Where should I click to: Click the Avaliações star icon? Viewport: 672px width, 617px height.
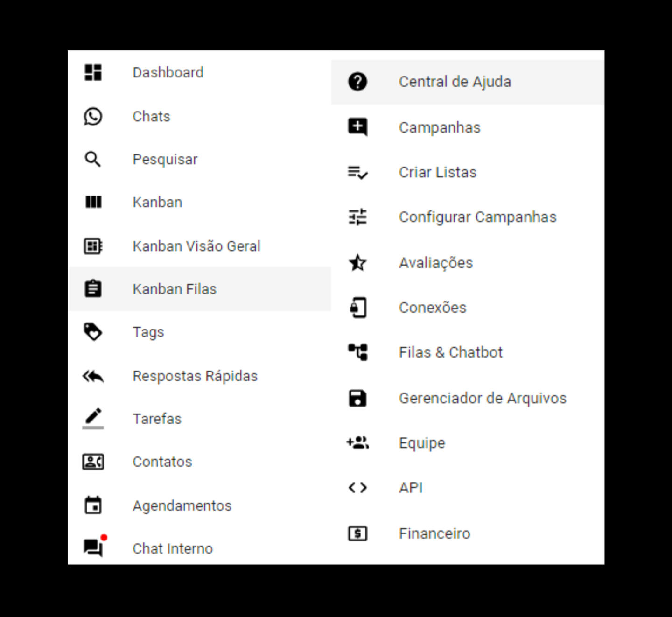(357, 263)
